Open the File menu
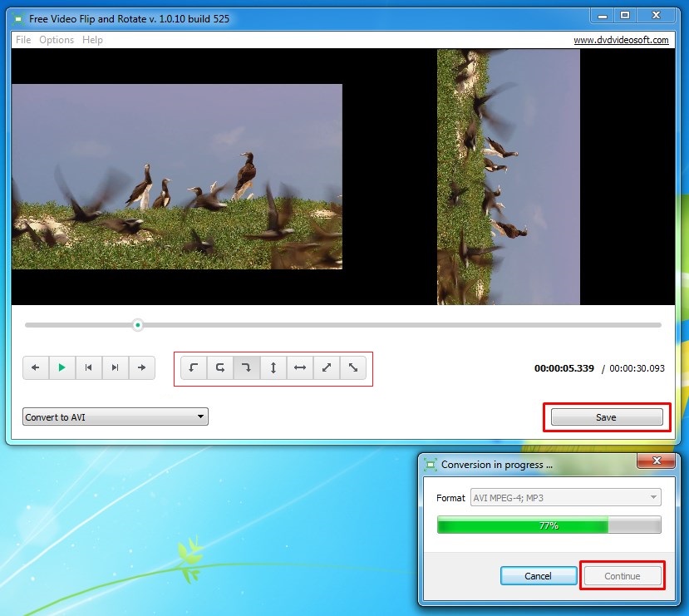This screenshot has height=616, width=689. (23, 40)
